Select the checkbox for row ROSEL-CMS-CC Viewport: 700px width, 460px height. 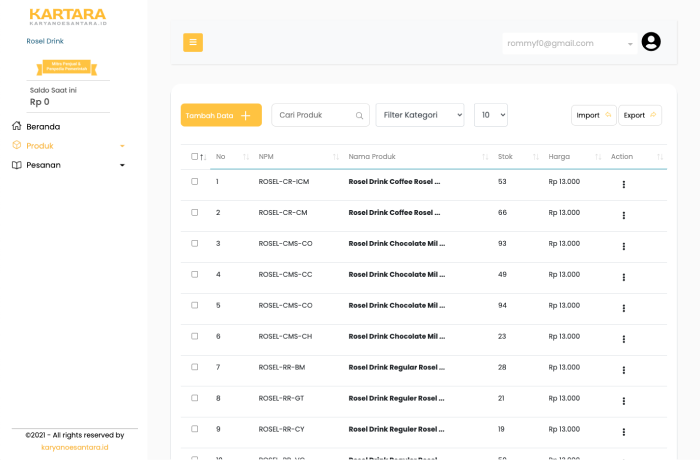[x=195, y=274]
